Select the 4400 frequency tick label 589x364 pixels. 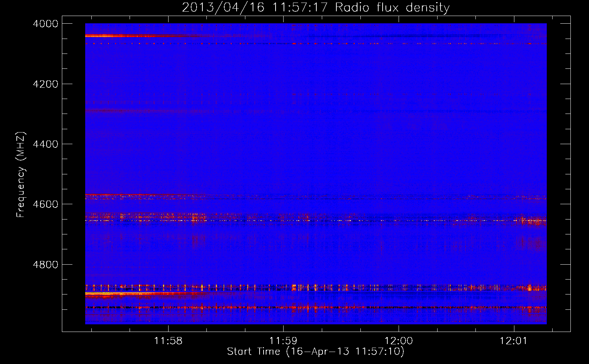(x=46, y=144)
